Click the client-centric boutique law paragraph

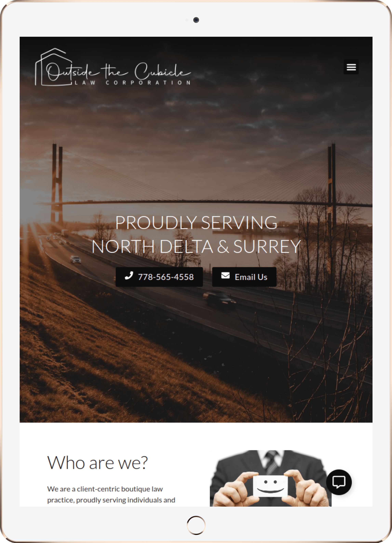[x=111, y=494]
